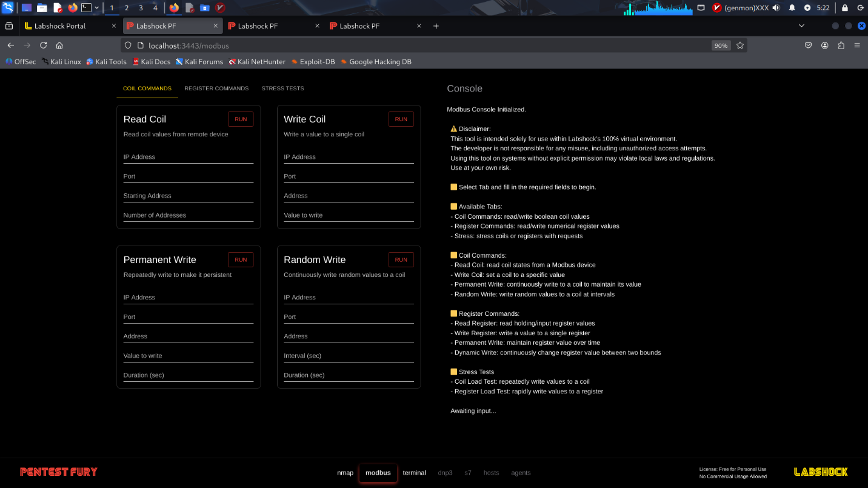Expand the list all tabs chevron
Image resolution: width=868 pixels, height=488 pixels.
[801, 26]
